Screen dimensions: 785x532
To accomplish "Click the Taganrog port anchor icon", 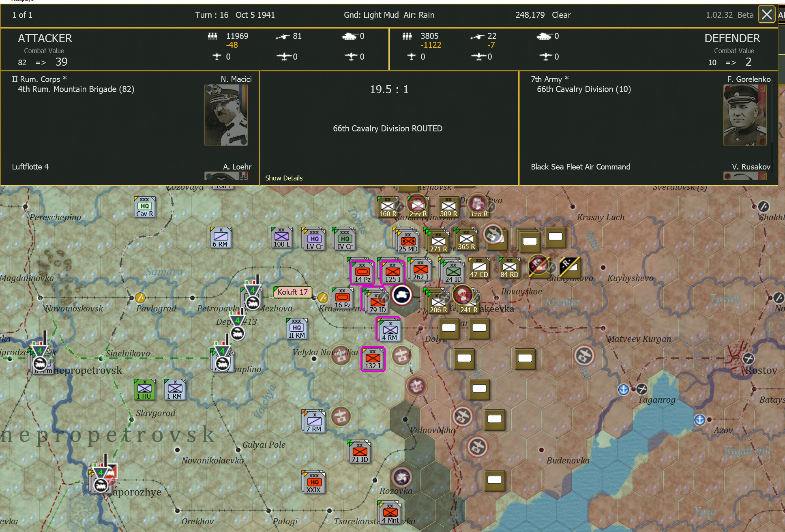I will pyautogui.click(x=623, y=390).
